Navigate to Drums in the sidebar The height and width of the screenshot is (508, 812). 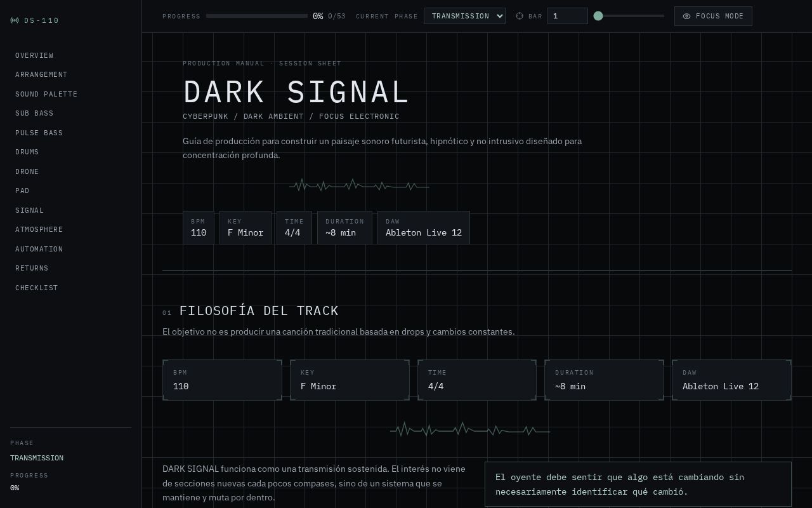[x=27, y=152]
